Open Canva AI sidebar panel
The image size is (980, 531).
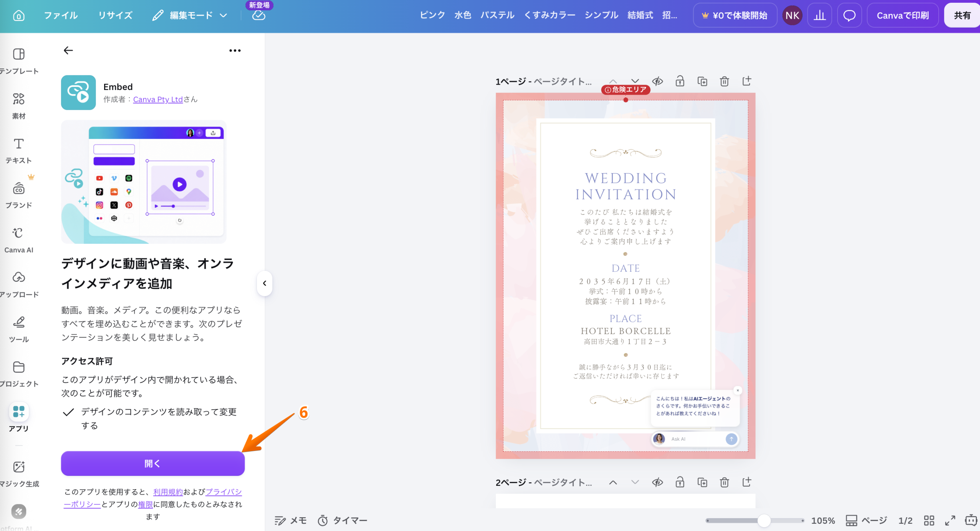point(19,240)
